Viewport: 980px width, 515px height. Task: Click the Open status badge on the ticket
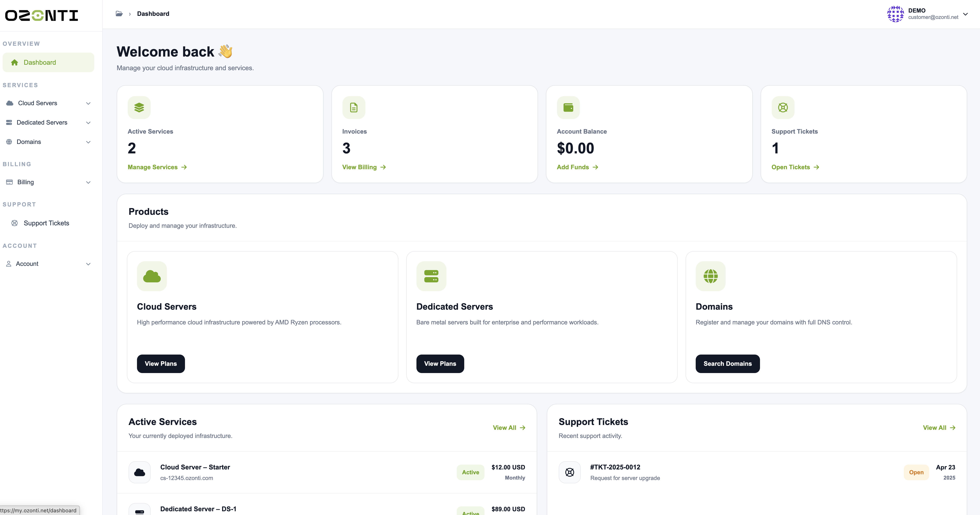coord(917,473)
